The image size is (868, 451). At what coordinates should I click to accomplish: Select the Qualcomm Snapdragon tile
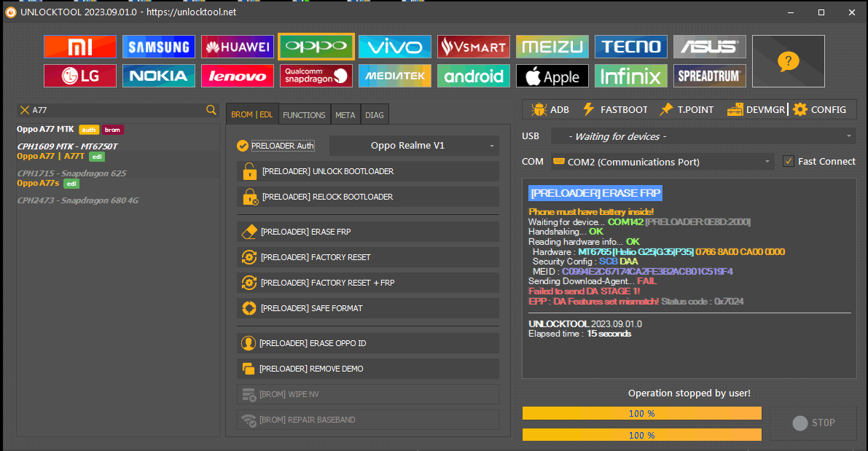(x=316, y=76)
